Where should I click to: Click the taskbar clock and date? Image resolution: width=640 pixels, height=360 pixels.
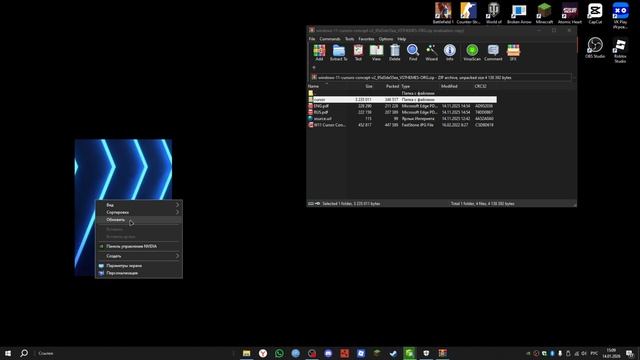click(x=611, y=353)
